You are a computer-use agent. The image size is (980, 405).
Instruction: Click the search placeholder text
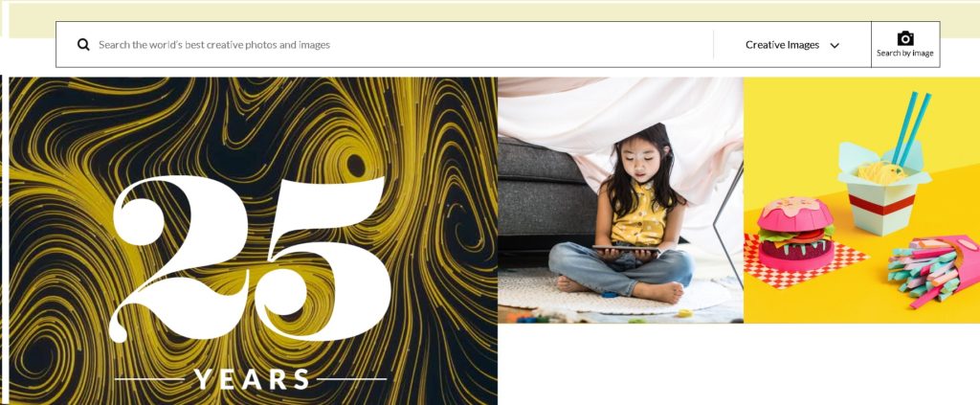(214, 45)
